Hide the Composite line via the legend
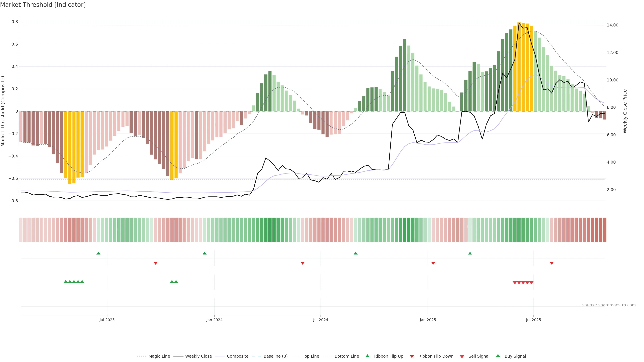The height and width of the screenshot is (362, 644). pyautogui.click(x=237, y=356)
